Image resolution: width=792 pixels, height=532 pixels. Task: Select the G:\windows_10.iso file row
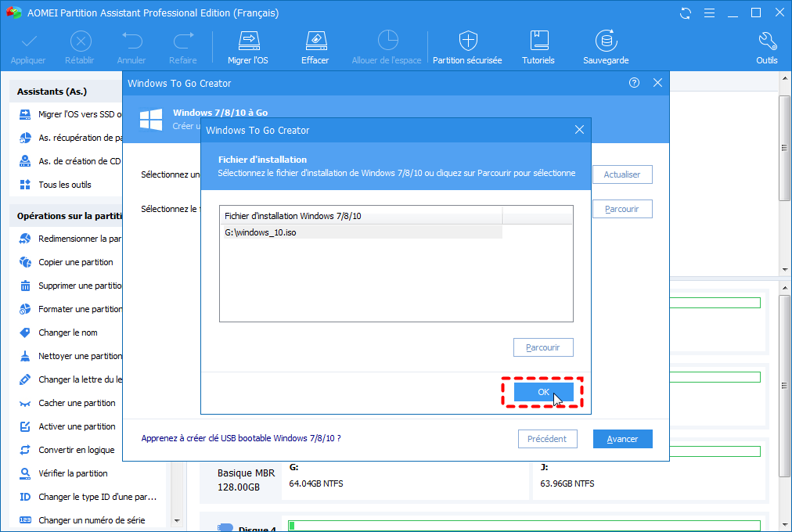pos(362,232)
